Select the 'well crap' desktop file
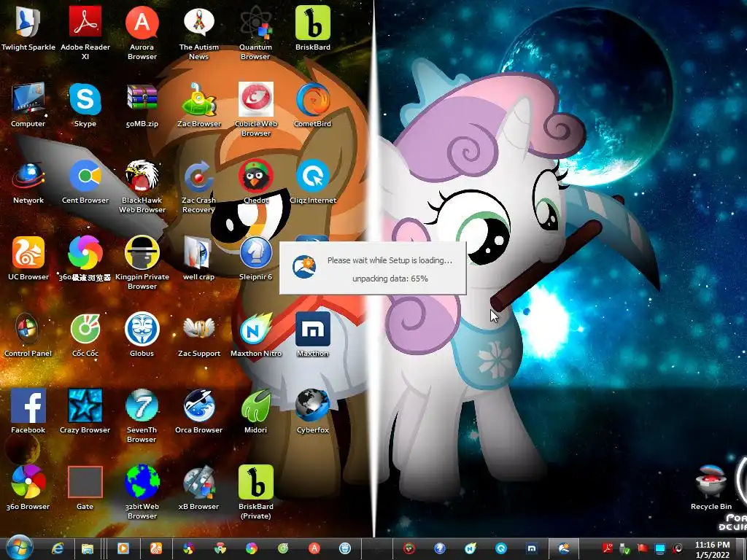 pos(199,252)
